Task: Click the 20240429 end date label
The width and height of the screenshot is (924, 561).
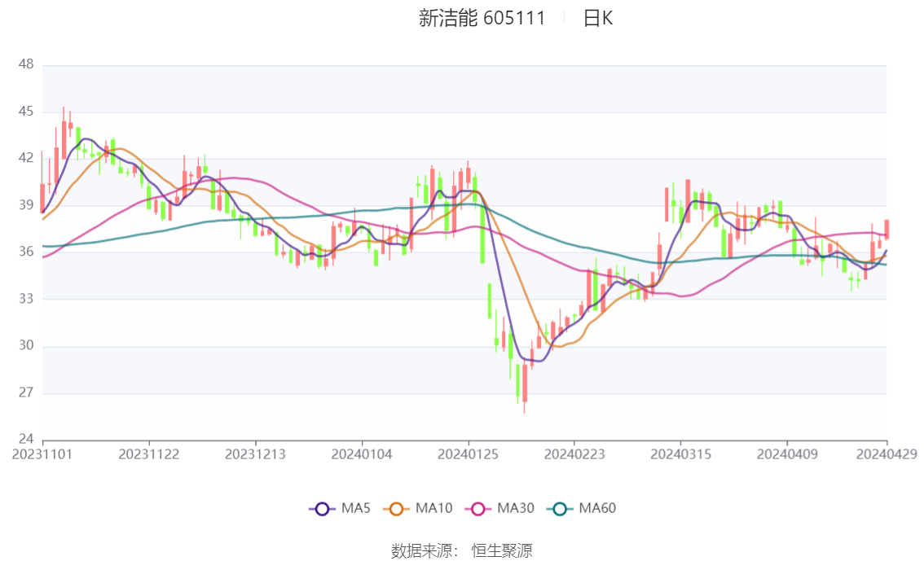Action: [887, 454]
